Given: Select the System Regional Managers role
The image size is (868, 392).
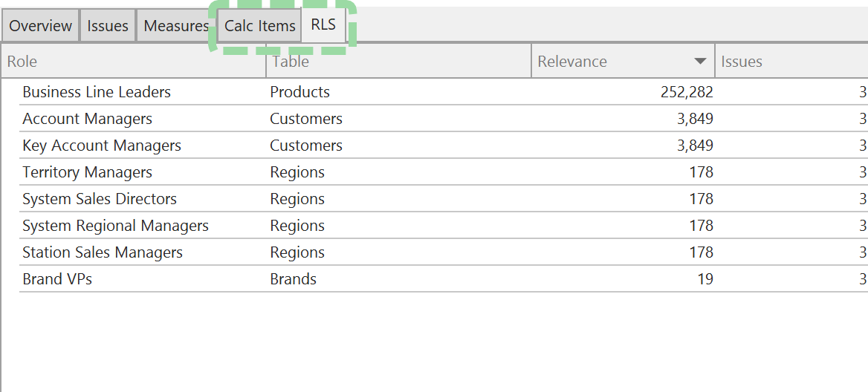Looking at the screenshot, I should 115,226.
